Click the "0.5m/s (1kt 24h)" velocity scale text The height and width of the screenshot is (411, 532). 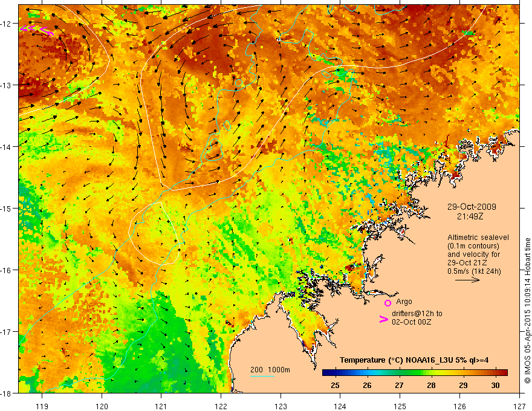[x=475, y=271]
